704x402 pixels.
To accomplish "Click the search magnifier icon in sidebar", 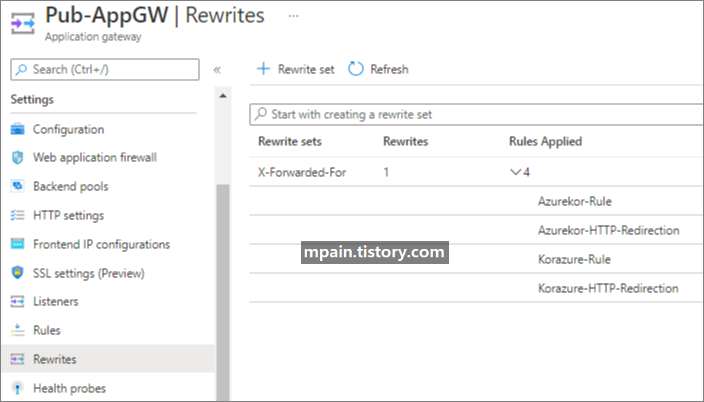I will click(21, 70).
